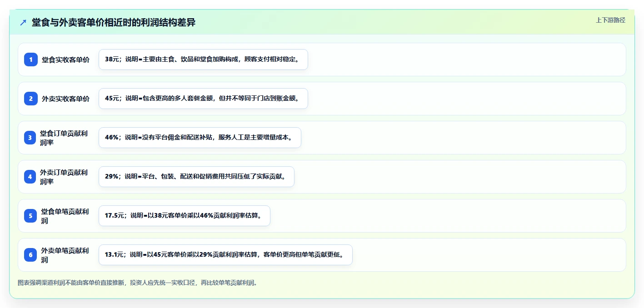Click step number badge 2
This screenshot has width=644, height=308.
coord(31,99)
